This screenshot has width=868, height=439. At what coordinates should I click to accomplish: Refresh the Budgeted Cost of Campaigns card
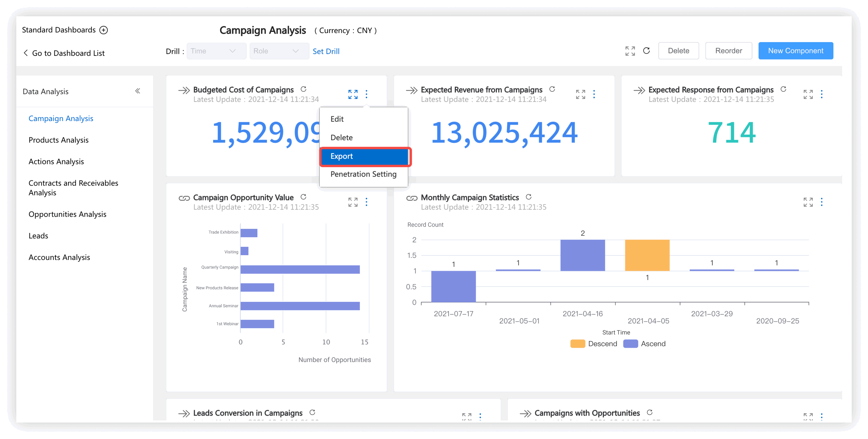303,89
